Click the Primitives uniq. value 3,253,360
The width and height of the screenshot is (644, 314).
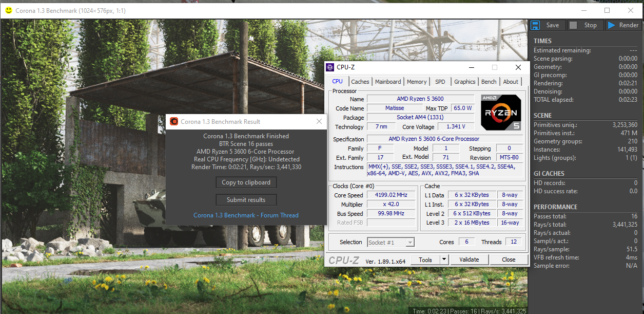click(625, 125)
